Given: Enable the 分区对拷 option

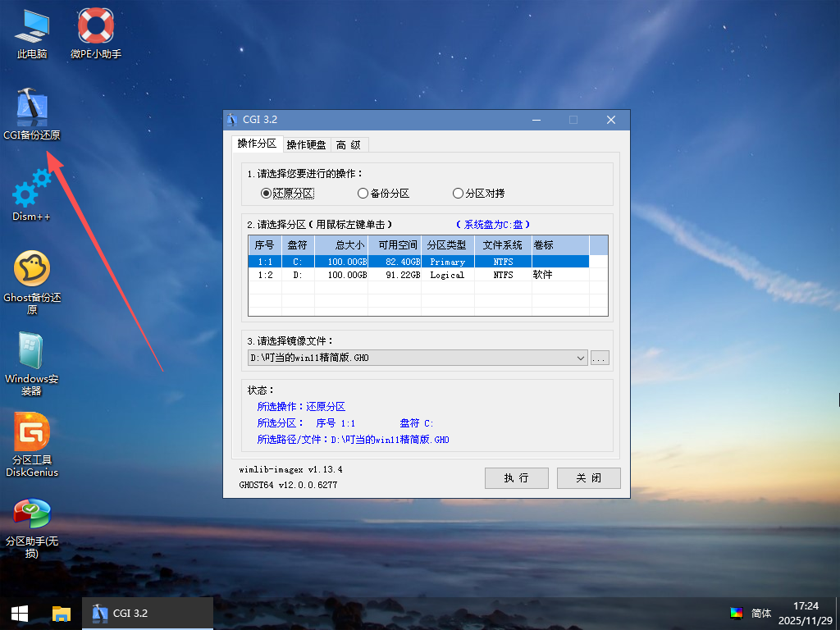Looking at the screenshot, I should click(x=458, y=193).
